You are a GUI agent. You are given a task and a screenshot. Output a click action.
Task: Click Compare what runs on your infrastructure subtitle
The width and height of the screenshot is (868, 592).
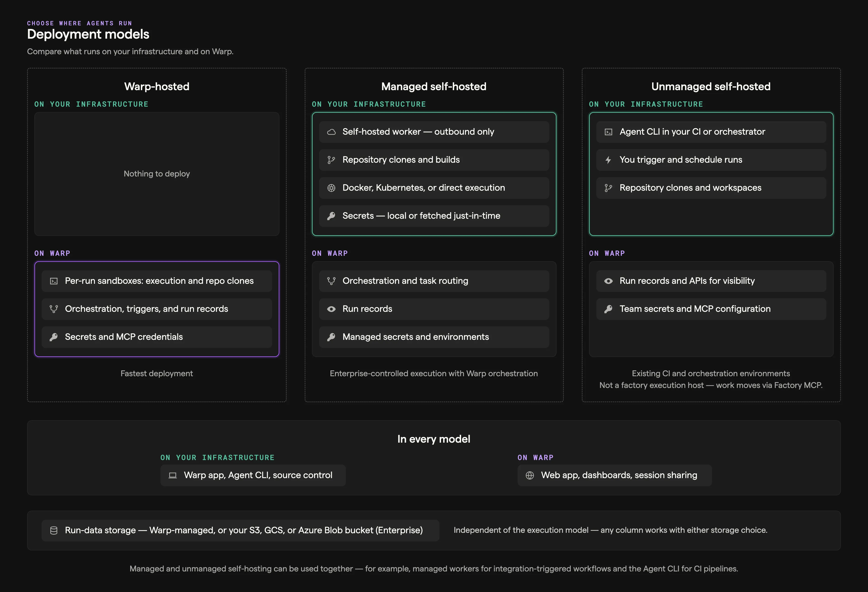(x=130, y=52)
